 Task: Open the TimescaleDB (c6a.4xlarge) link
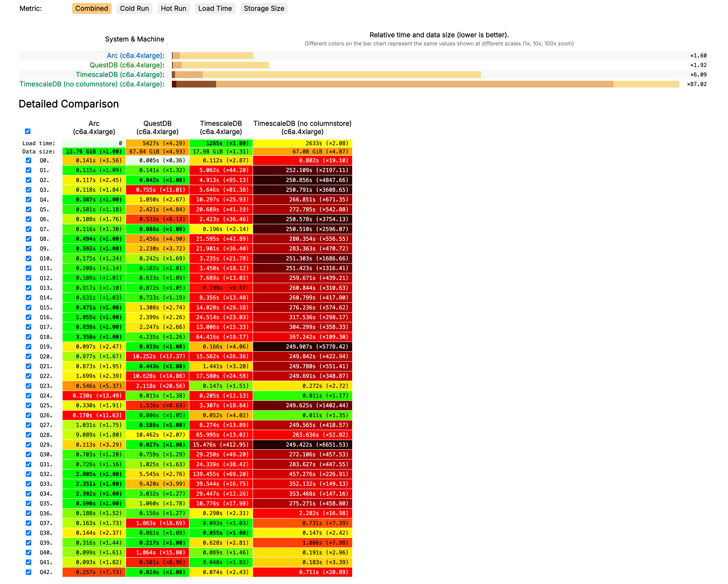point(119,75)
